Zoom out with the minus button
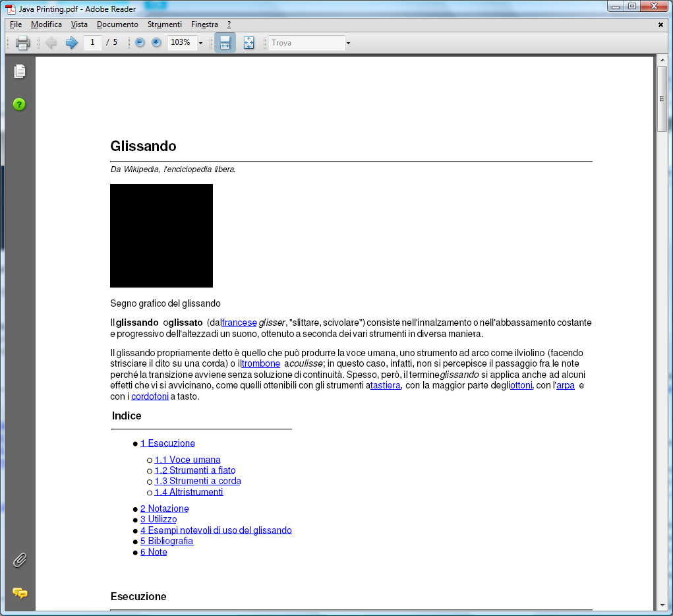 [140, 43]
